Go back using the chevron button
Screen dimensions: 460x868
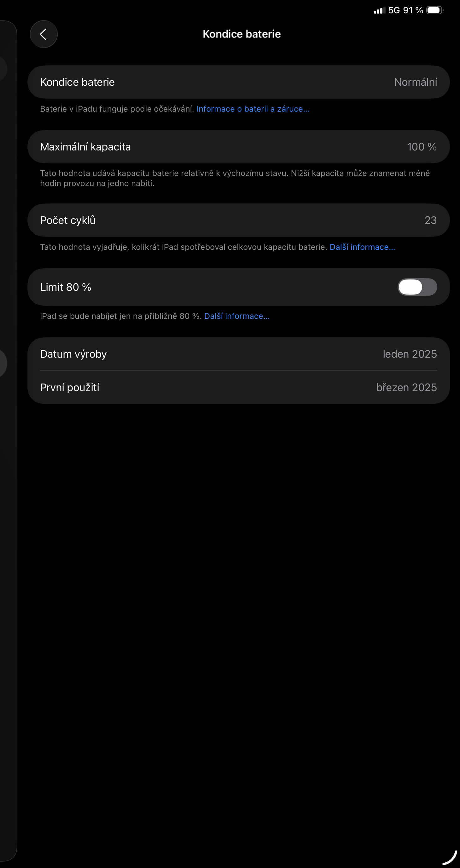(x=44, y=34)
